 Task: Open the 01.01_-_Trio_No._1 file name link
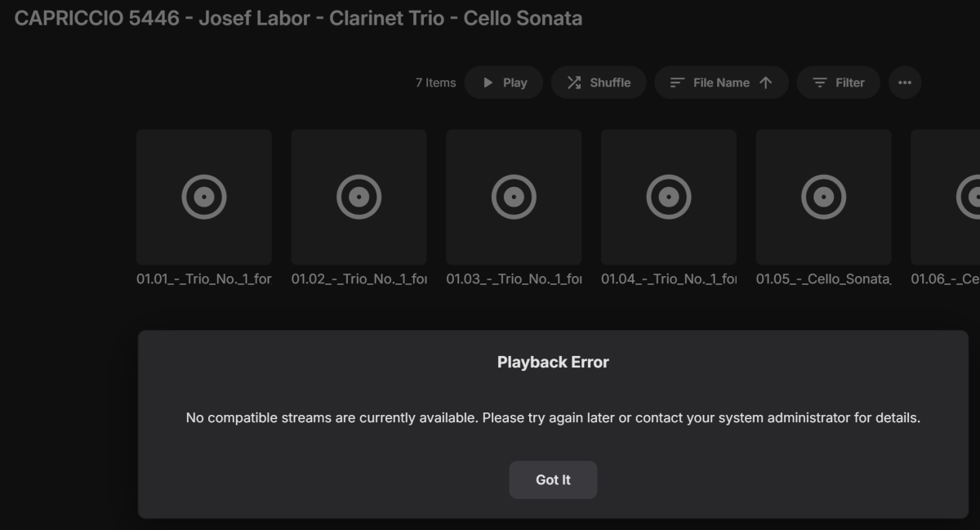click(x=203, y=279)
